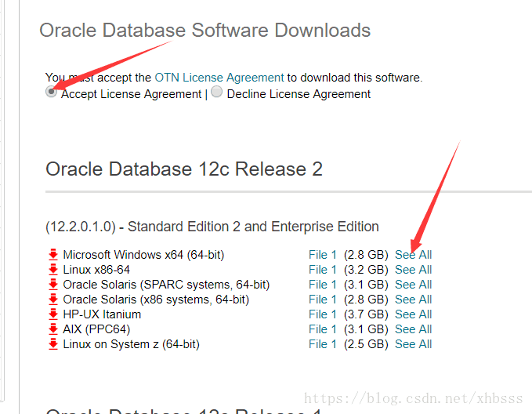Image resolution: width=532 pixels, height=414 pixels.
Task: Open See All for Oracle Solaris x86
Action: [x=413, y=300]
